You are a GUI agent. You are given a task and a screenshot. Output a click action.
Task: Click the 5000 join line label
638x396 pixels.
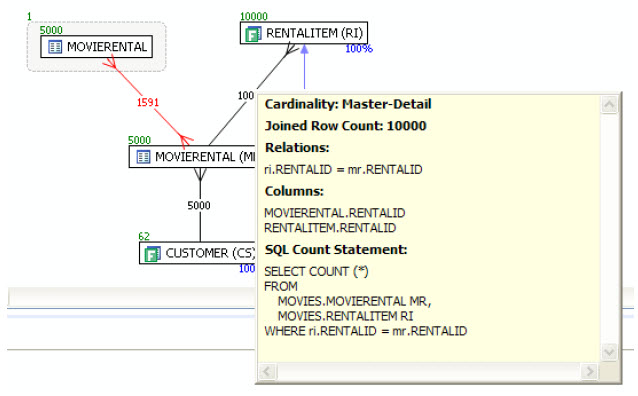(x=199, y=206)
